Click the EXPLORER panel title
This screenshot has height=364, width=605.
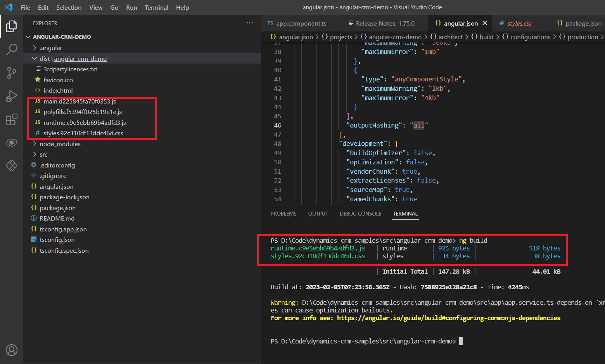pos(45,23)
